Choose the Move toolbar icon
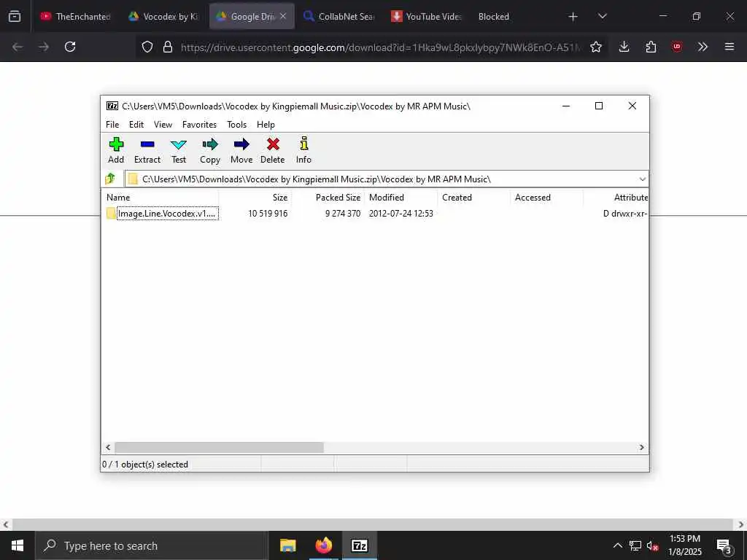The height and width of the screenshot is (560, 747). point(241,150)
